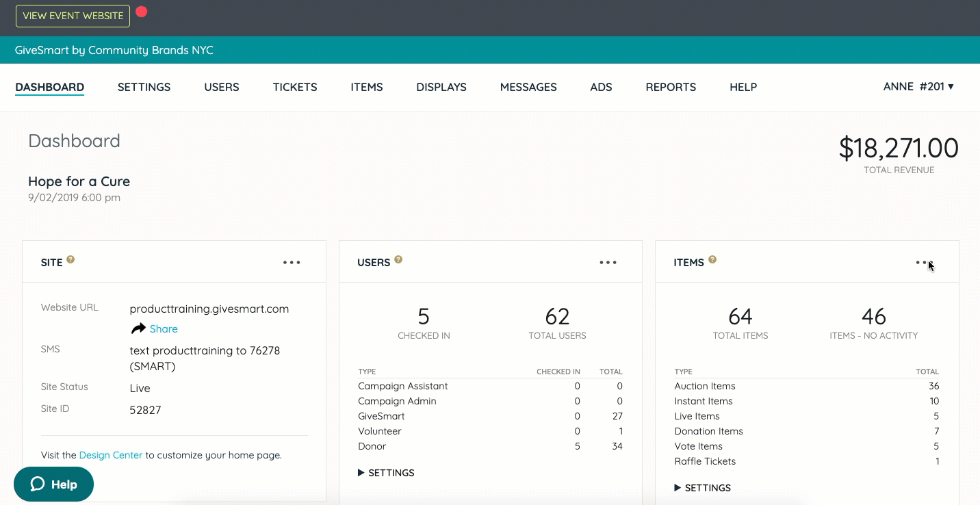Click the Donation Items row
The image size is (980, 505).
click(807, 431)
